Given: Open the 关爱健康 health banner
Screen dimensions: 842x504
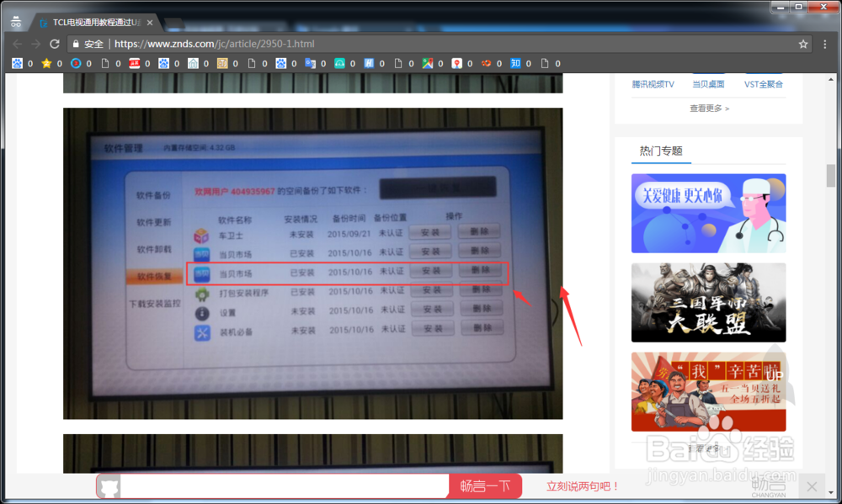Looking at the screenshot, I should [708, 213].
